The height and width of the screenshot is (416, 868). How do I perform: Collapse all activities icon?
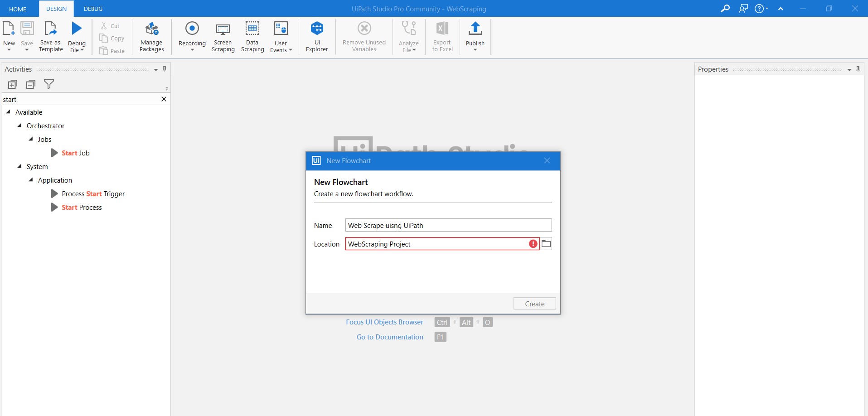[x=31, y=84]
